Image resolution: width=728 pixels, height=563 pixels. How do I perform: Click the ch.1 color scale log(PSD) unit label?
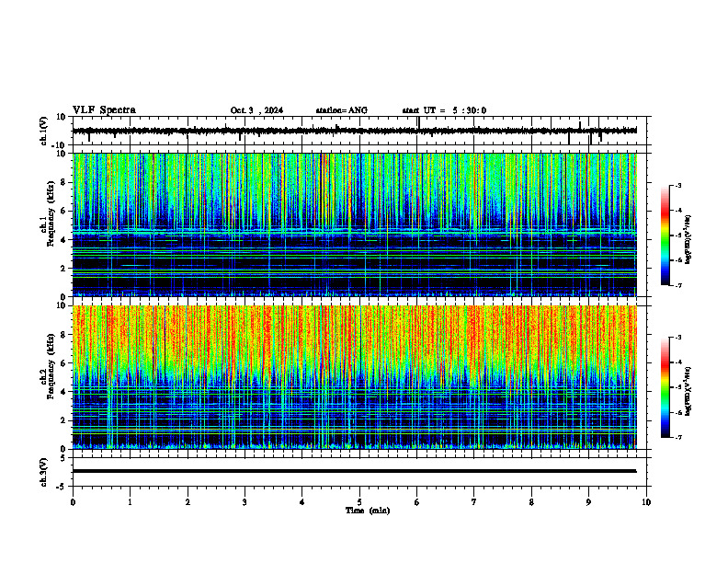point(688,239)
